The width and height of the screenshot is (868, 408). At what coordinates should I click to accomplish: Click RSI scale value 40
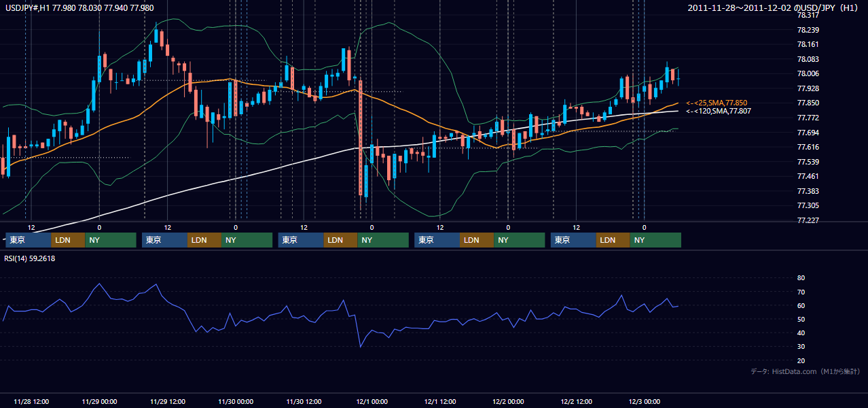coord(801,333)
